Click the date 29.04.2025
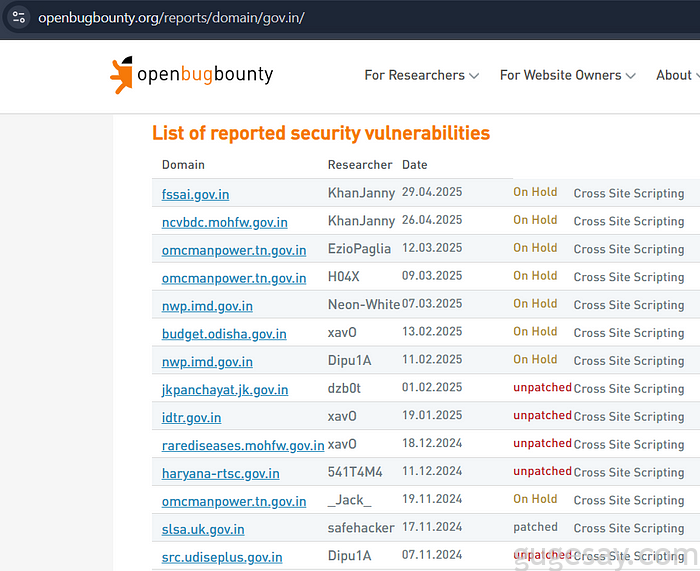Viewport: 700px width, 571px height. [432, 192]
